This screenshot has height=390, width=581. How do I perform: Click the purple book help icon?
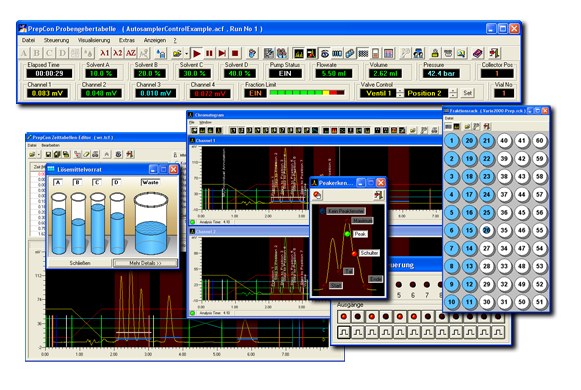click(x=478, y=53)
